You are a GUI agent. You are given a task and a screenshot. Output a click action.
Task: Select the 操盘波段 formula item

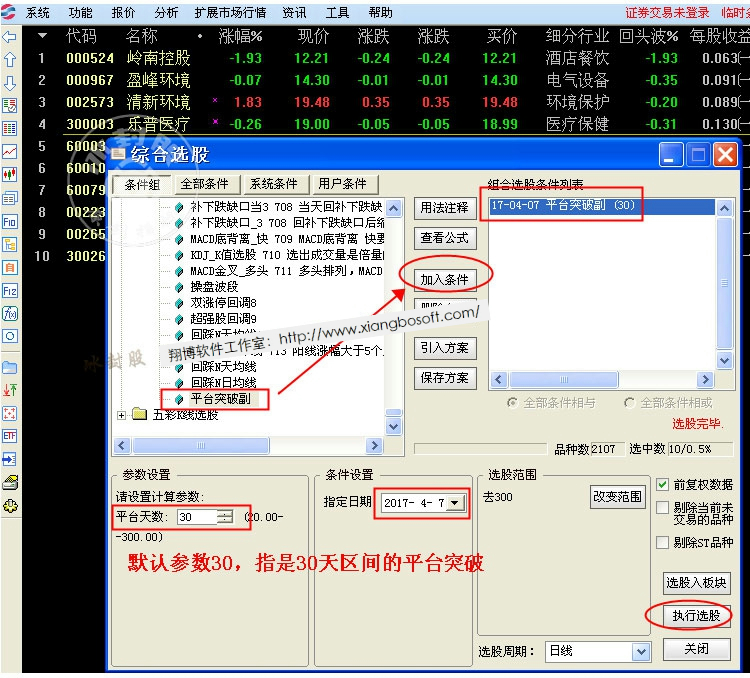[214, 287]
